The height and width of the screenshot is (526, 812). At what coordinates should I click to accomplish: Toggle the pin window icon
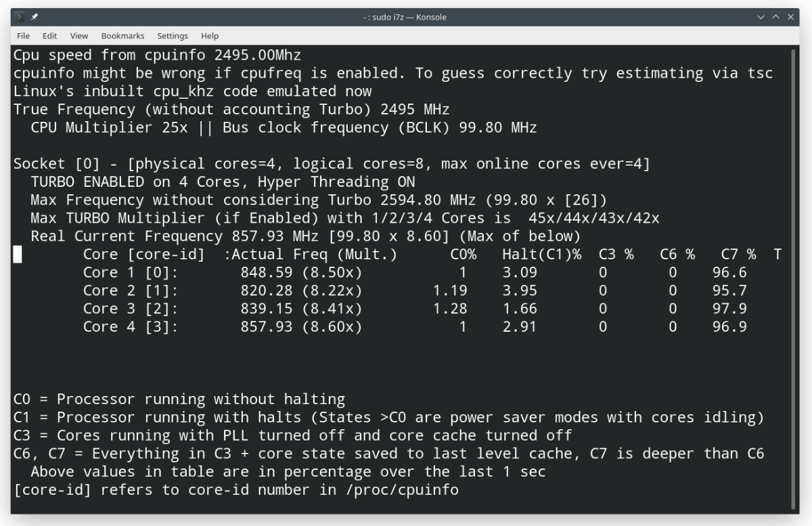tap(34, 17)
